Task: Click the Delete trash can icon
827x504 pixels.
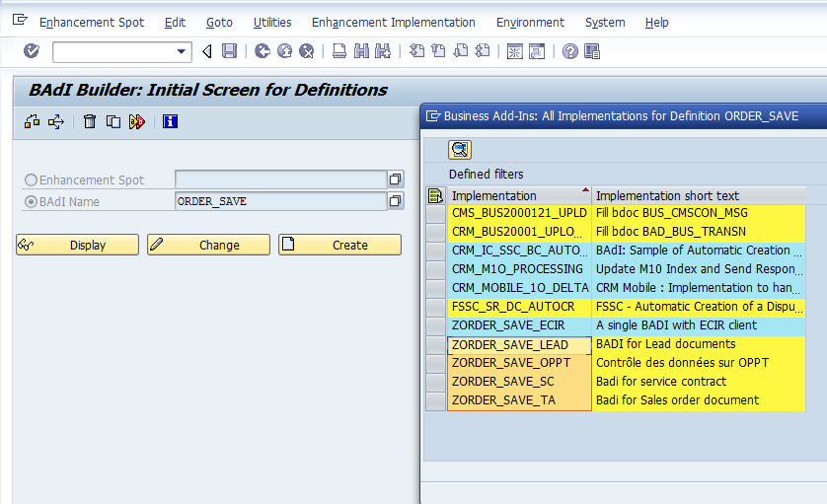Action: pyautogui.click(x=90, y=121)
